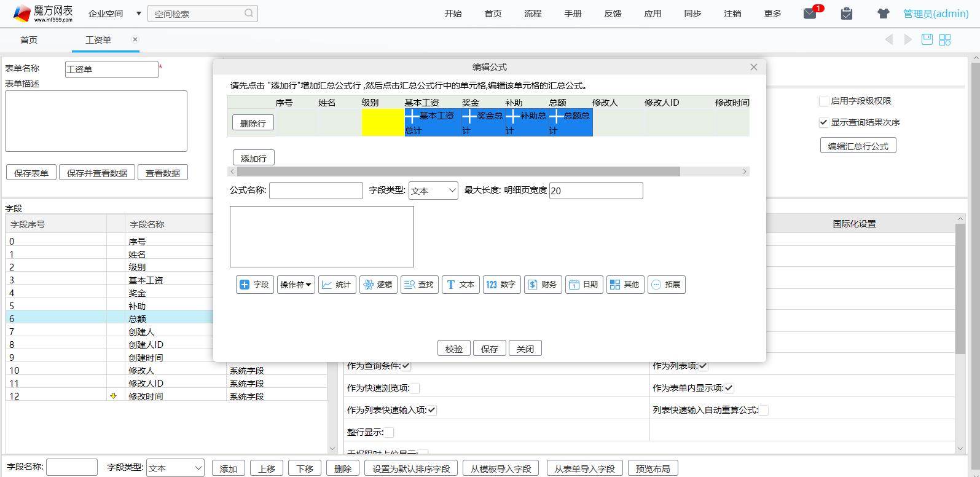This screenshot has height=477, width=980.
Task: Open 流程 menu
Action: 533,14
